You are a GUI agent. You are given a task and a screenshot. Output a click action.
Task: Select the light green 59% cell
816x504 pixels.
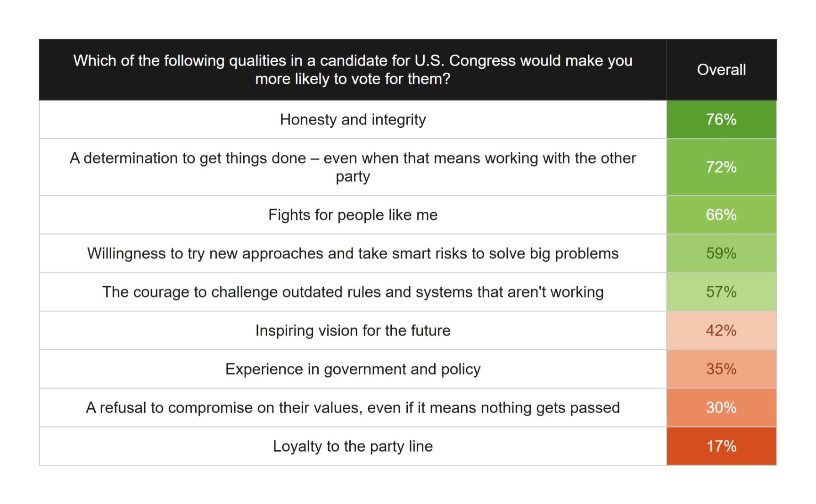coord(721,254)
